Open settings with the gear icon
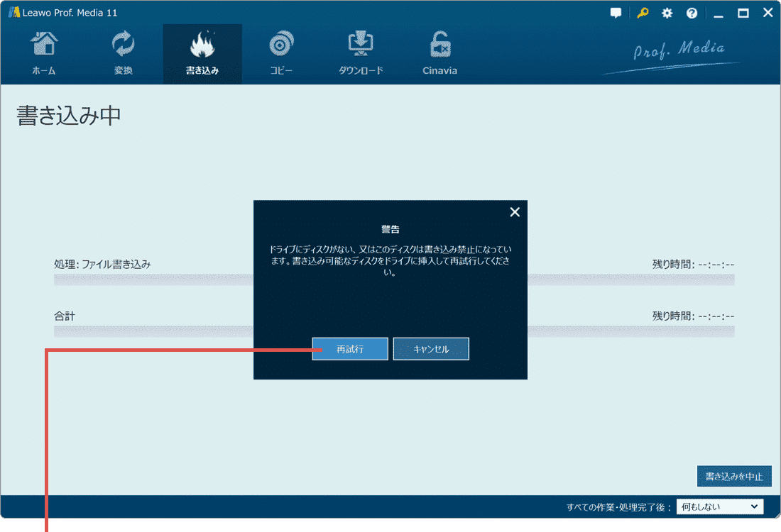Viewport: 781px width, 532px height. 667,13
